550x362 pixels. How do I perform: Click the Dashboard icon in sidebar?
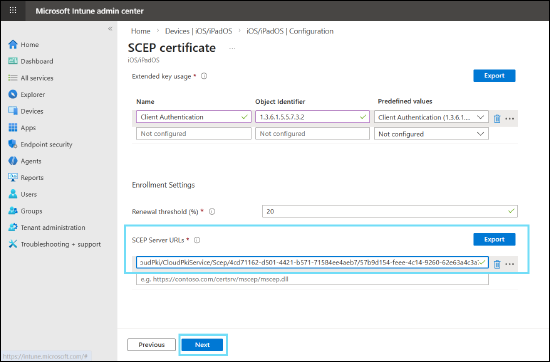(x=13, y=61)
